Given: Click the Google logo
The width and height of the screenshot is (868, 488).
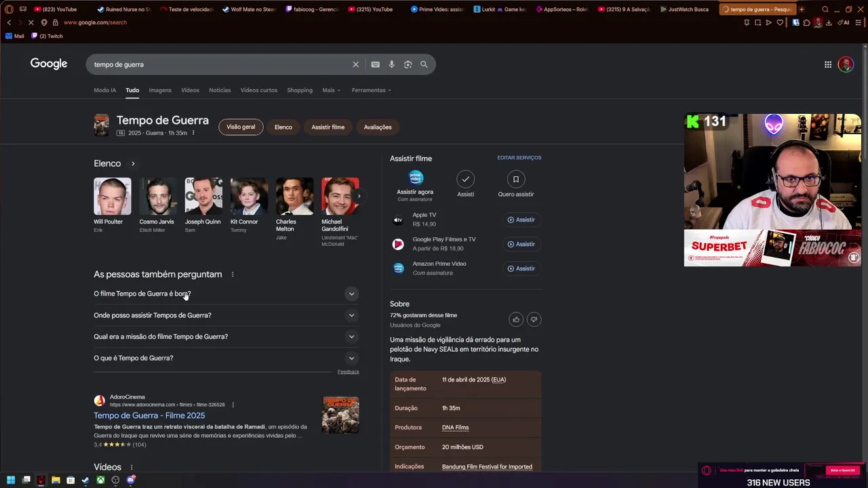Looking at the screenshot, I should tap(49, 64).
